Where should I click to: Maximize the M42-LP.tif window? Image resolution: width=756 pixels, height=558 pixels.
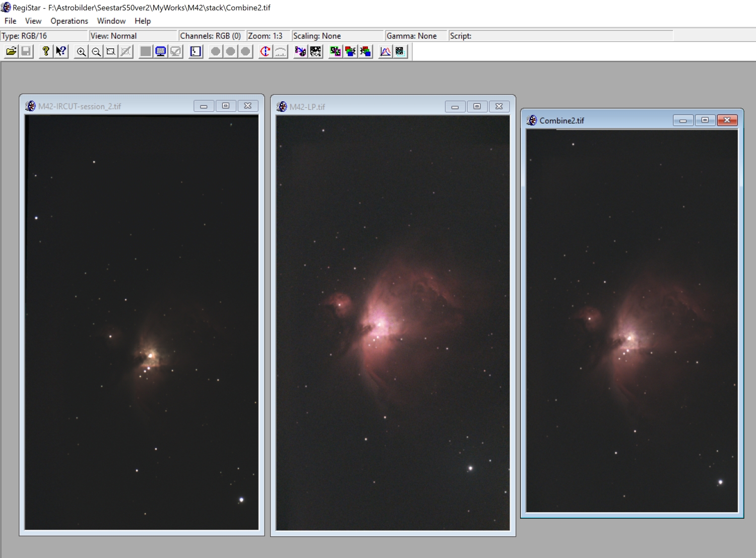tap(477, 106)
